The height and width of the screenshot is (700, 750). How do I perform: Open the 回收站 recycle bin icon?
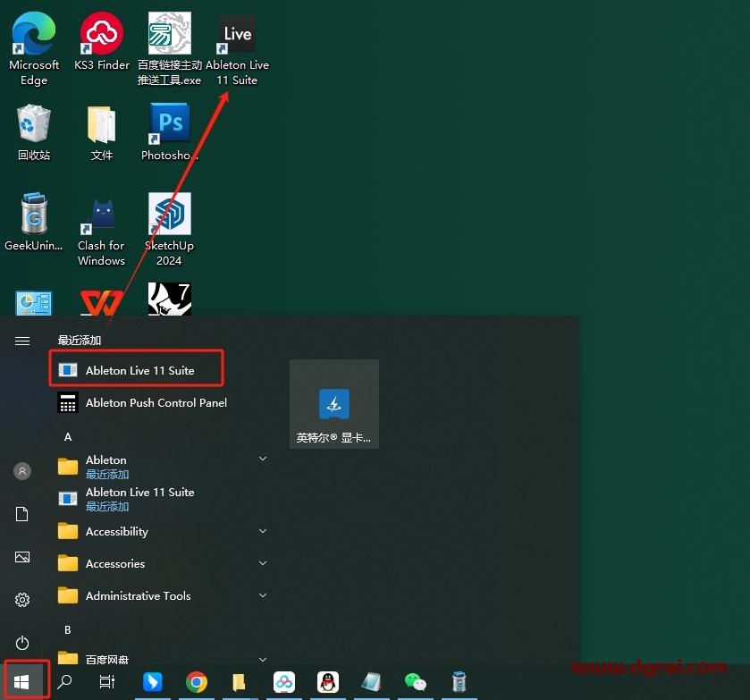(33, 132)
